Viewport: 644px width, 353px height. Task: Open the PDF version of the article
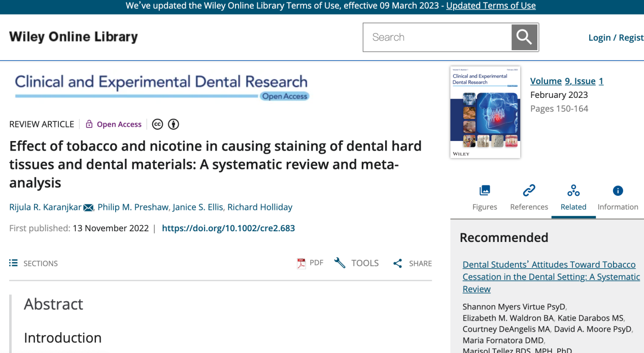point(310,263)
